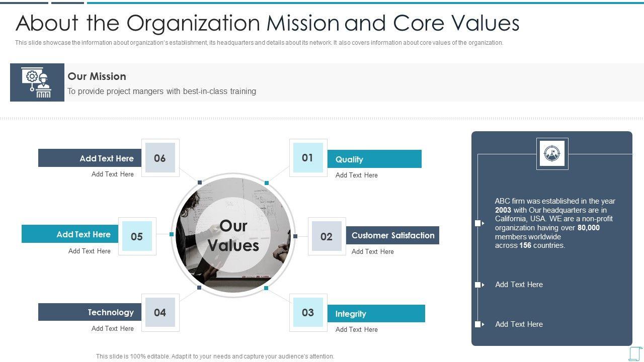Click the mountain target icon in right panel
Image resolution: width=644 pixels, height=362 pixels.
click(552, 154)
